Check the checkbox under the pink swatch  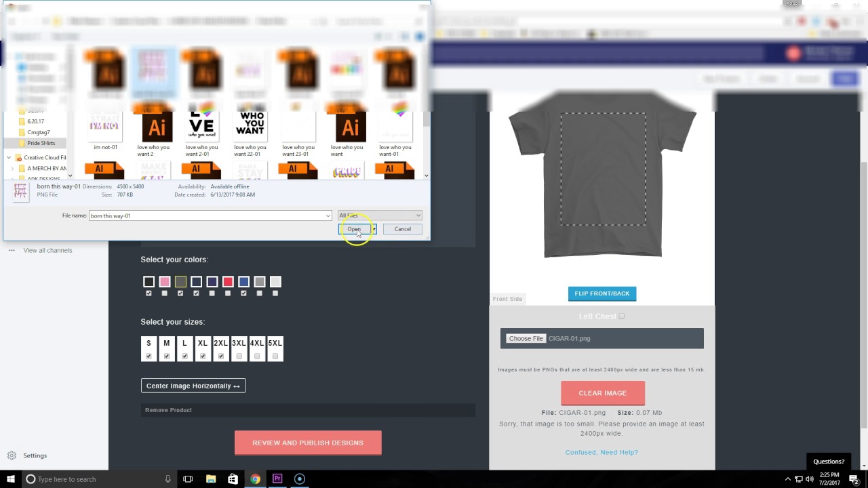[x=165, y=293]
